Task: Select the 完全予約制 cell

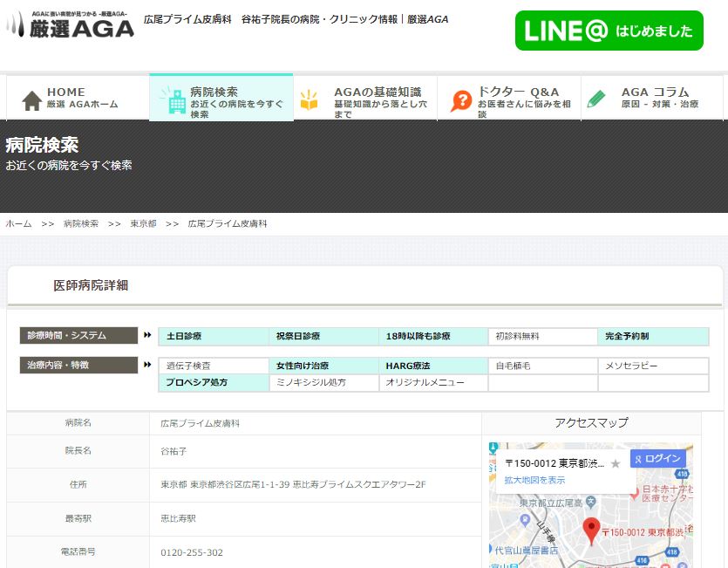Action: tap(653, 336)
